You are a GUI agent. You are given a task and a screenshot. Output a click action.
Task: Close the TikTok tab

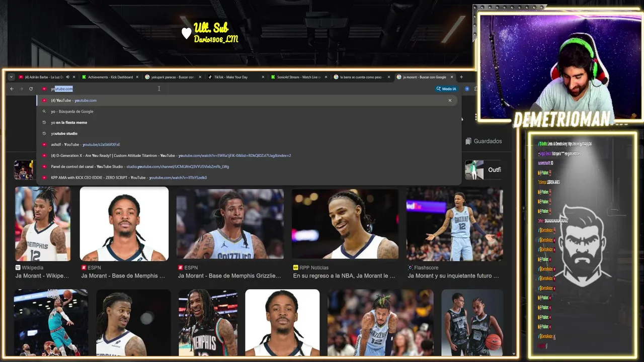pos(263,77)
